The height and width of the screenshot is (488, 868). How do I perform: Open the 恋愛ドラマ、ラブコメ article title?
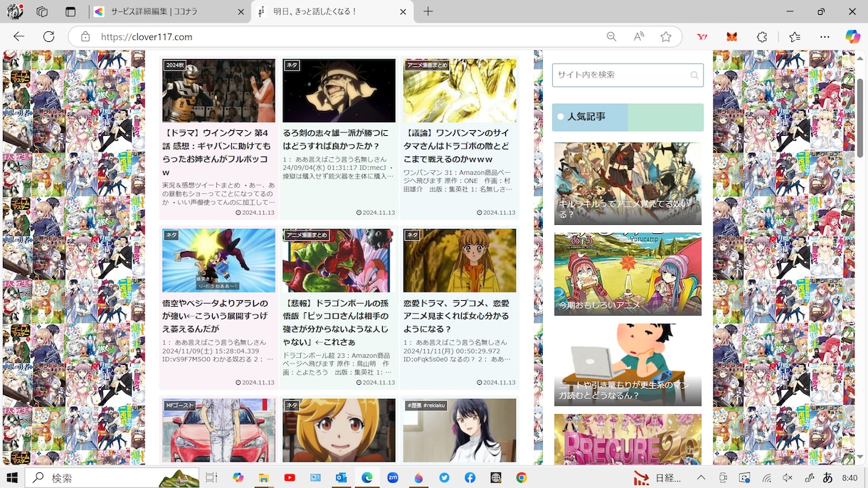pyautogui.click(x=457, y=316)
